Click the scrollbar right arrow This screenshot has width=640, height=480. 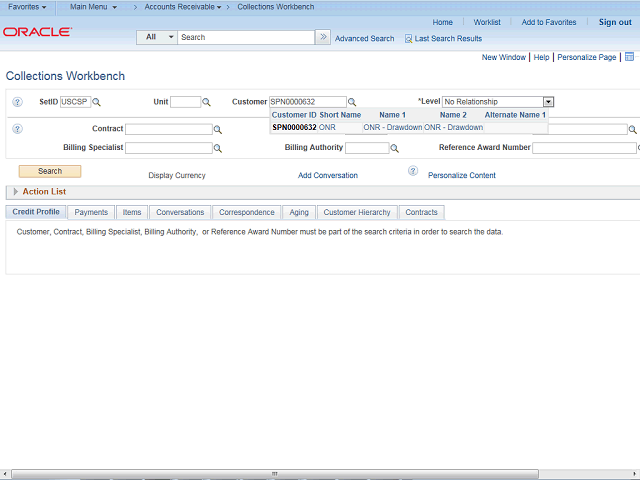click(636, 474)
